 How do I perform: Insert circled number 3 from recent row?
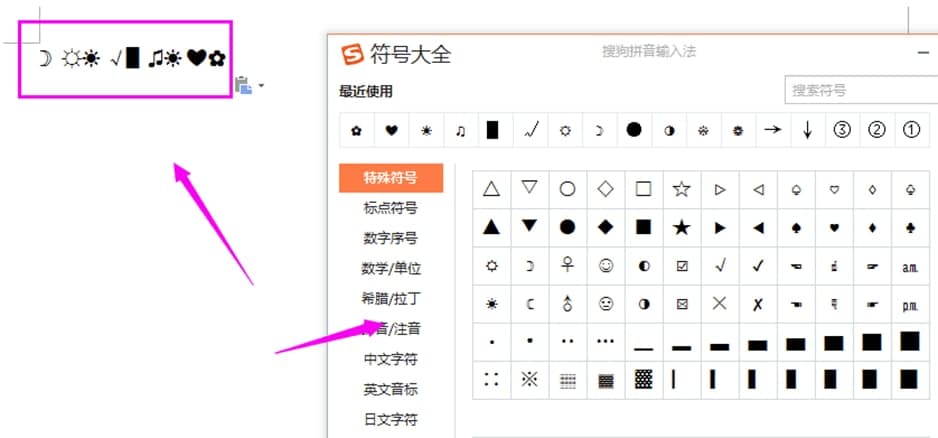842,130
